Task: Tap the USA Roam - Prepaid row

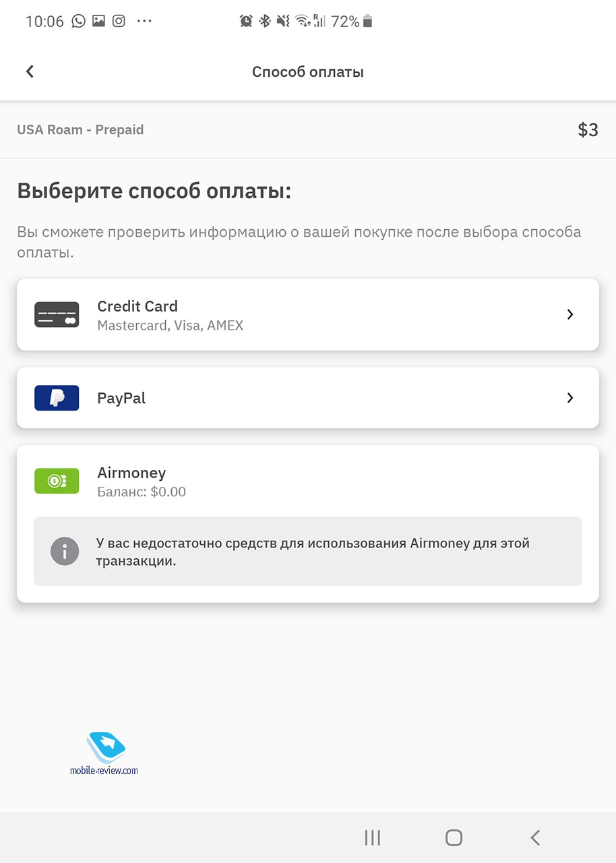Action: click(x=308, y=129)
